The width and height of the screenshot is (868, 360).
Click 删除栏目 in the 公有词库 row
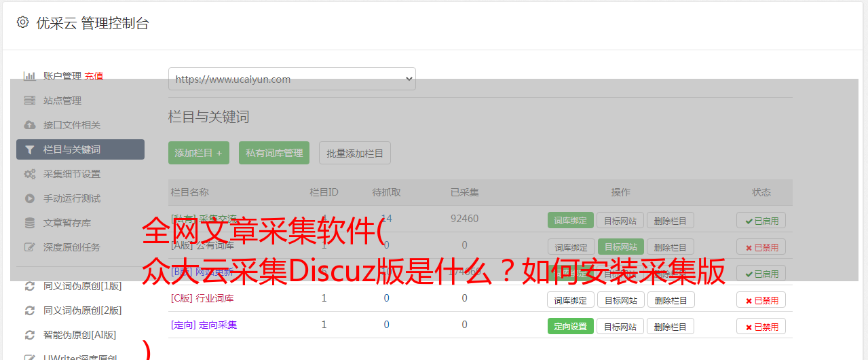coord(671,247)
